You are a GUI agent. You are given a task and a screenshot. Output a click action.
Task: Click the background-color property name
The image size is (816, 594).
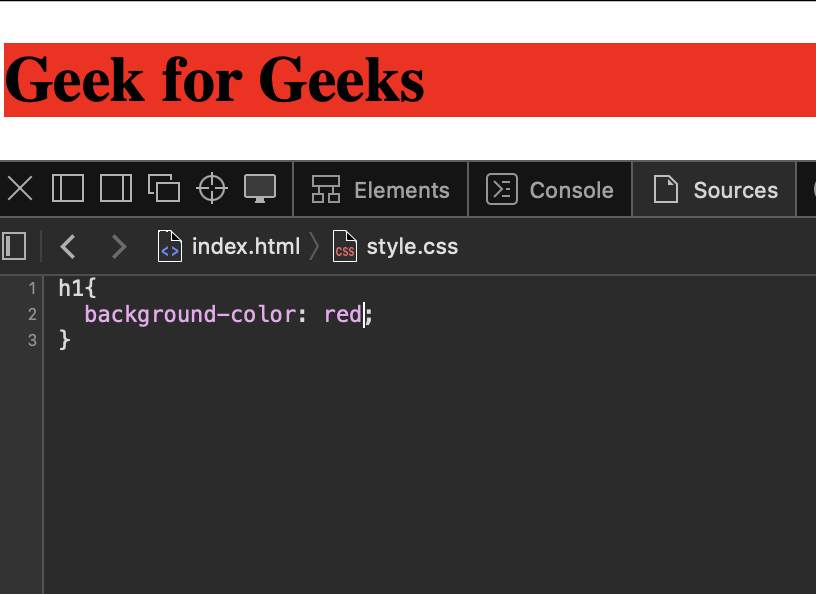[190, 314]
